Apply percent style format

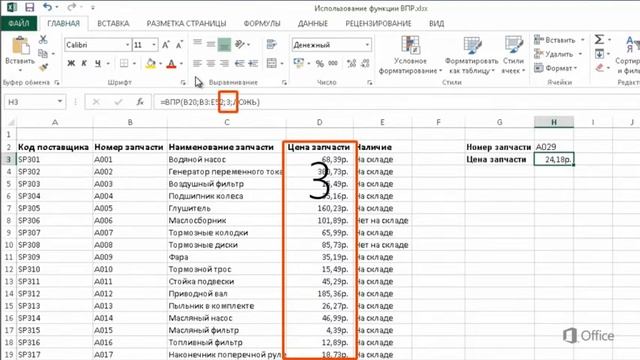320,63
